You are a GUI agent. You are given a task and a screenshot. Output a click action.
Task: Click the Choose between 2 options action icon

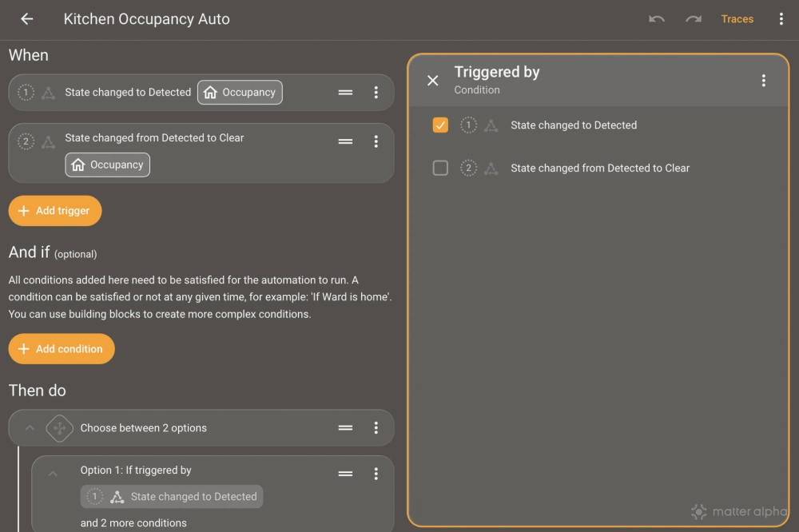tap(60, 427)
